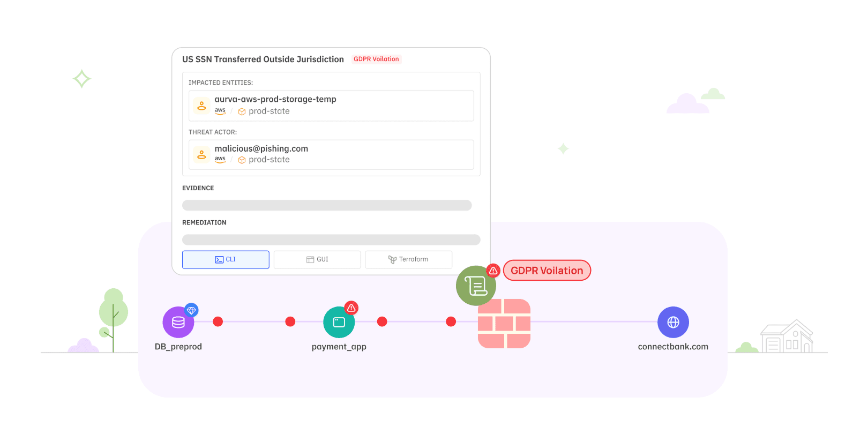Click the blue diamond badge on DB_preprod
The height and width of the screenshot is (434, 868).
(x=191, y=310)
